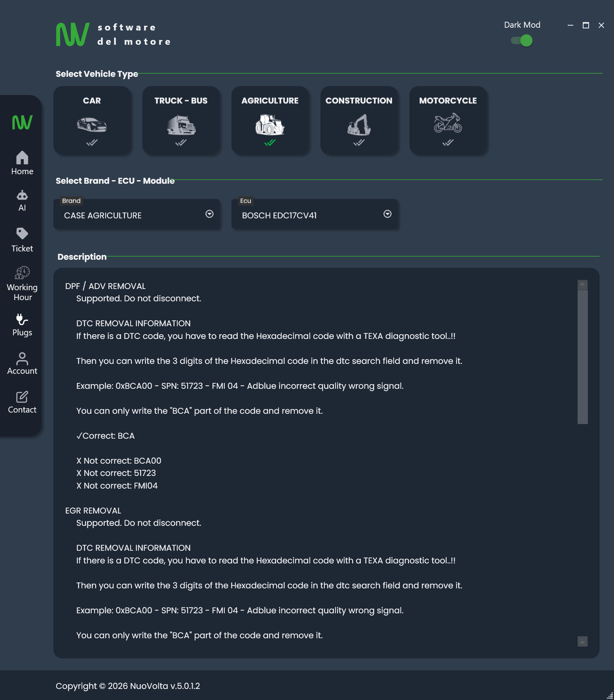Click the 'Select Brand - ECU - Module' heading

[115, 181]
